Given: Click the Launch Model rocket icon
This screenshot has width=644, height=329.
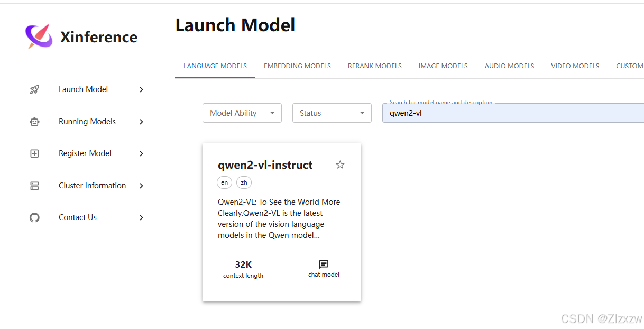Looking at the screenshot, I should point(34,90).
